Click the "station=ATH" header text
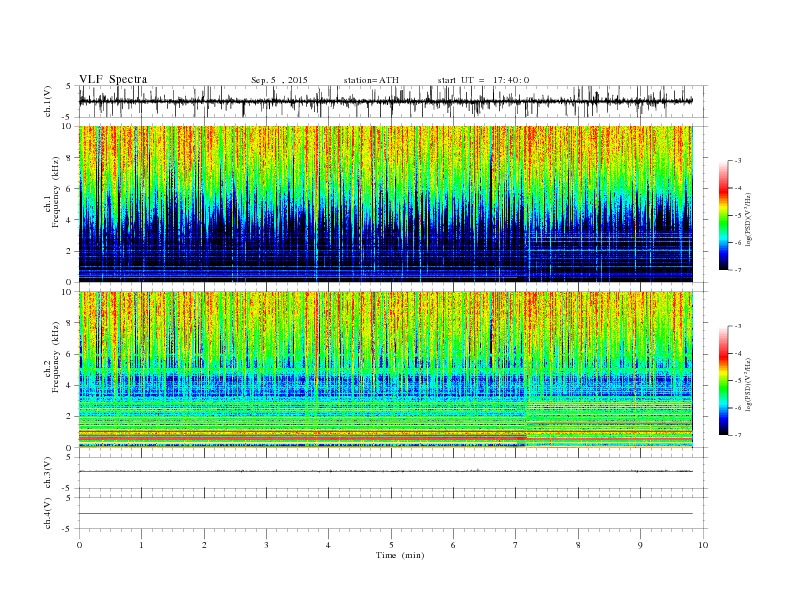 tap(371, 80)
